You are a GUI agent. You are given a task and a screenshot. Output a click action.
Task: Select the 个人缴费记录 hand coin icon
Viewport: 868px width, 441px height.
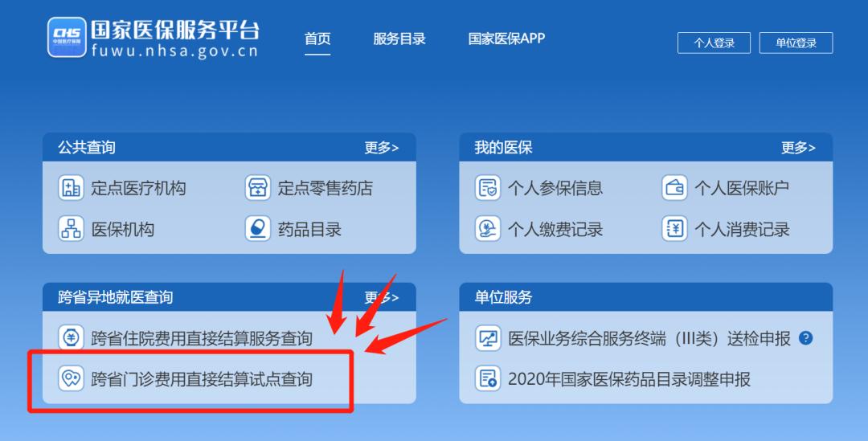pyautogui.click(x=488, y=228)
